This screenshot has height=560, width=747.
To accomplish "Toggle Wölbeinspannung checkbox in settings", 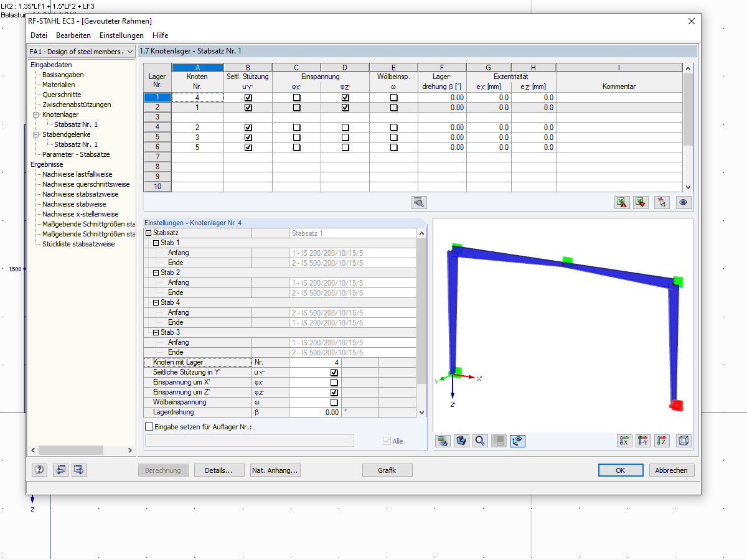I will point(334,403).
